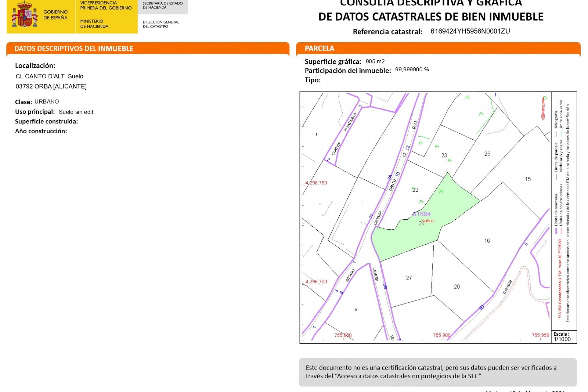Click the Spanish coat of arms emblem

(24, 14)
